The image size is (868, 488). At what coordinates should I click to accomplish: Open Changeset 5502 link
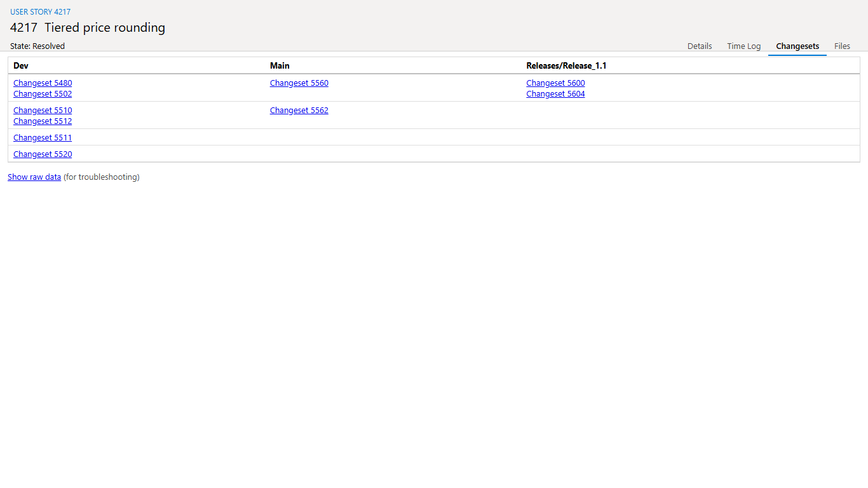[43, 94]
